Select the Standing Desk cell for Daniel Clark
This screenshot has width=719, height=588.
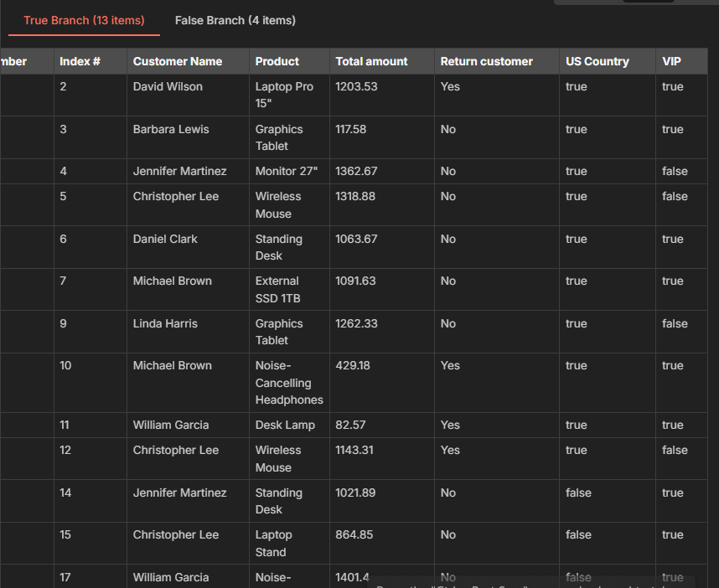click(x=277, y=247)
